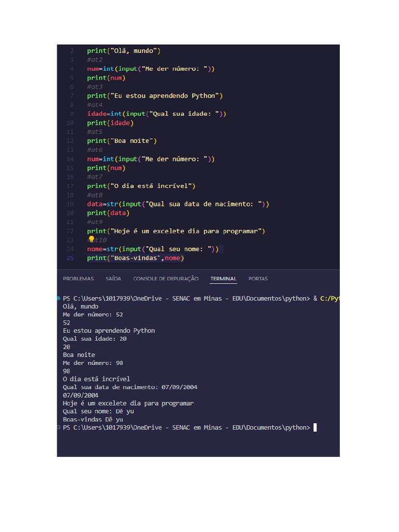Click the line data=str(input("Qual sua data de nacimento: "))
Image resolution: width=399 pixels, height=532 pixels.
[178, 204]
